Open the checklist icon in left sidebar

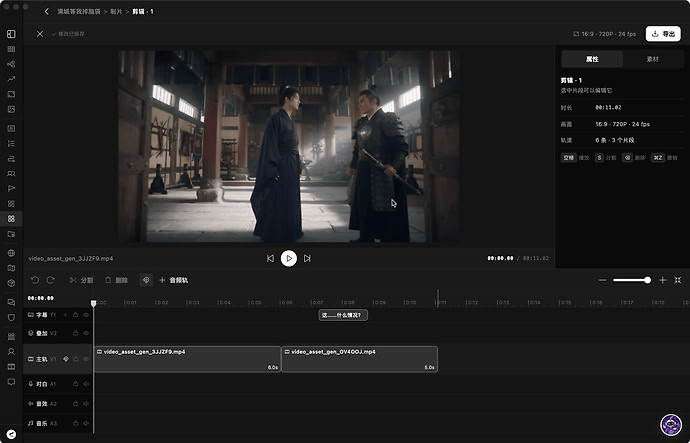point(11,143)
